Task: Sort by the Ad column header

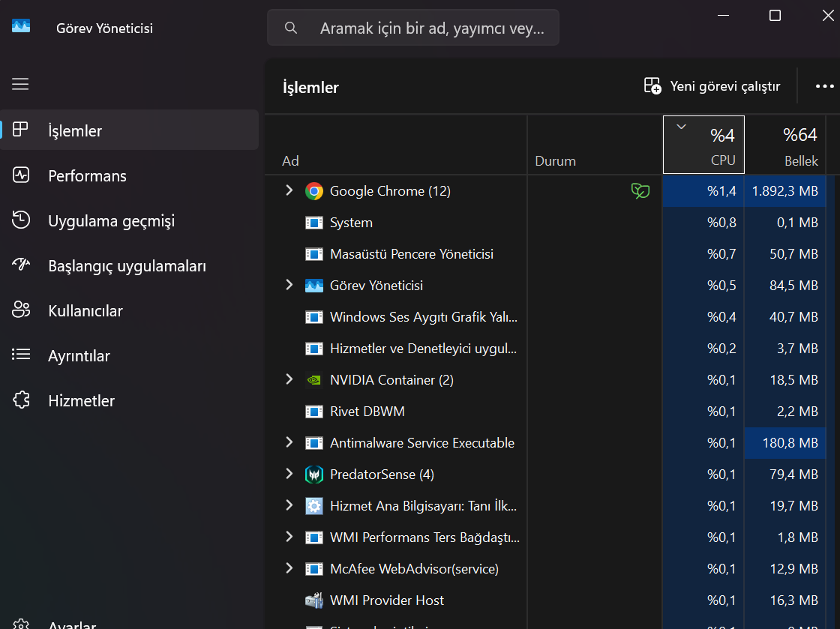Action: 396,145
